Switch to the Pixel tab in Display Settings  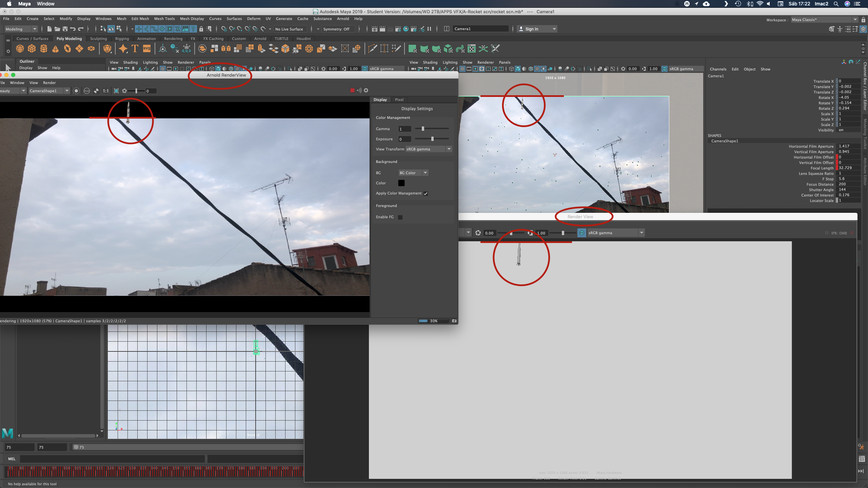click(399, 99)
